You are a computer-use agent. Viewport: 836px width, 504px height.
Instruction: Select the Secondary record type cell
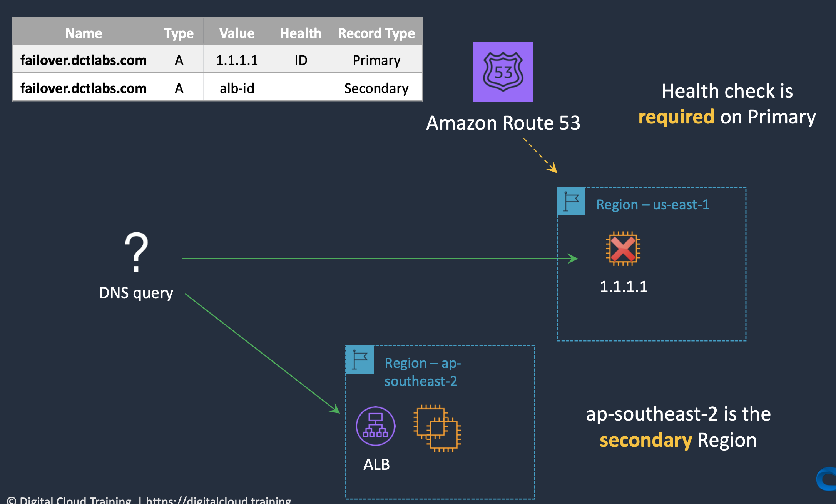[x=376, y=88]
